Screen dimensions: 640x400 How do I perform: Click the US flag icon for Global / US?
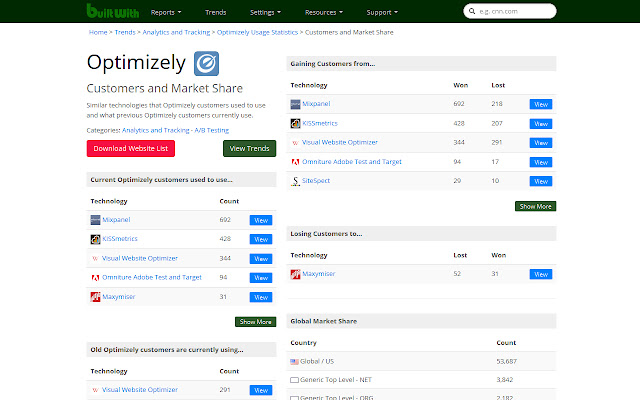[294, 362]
